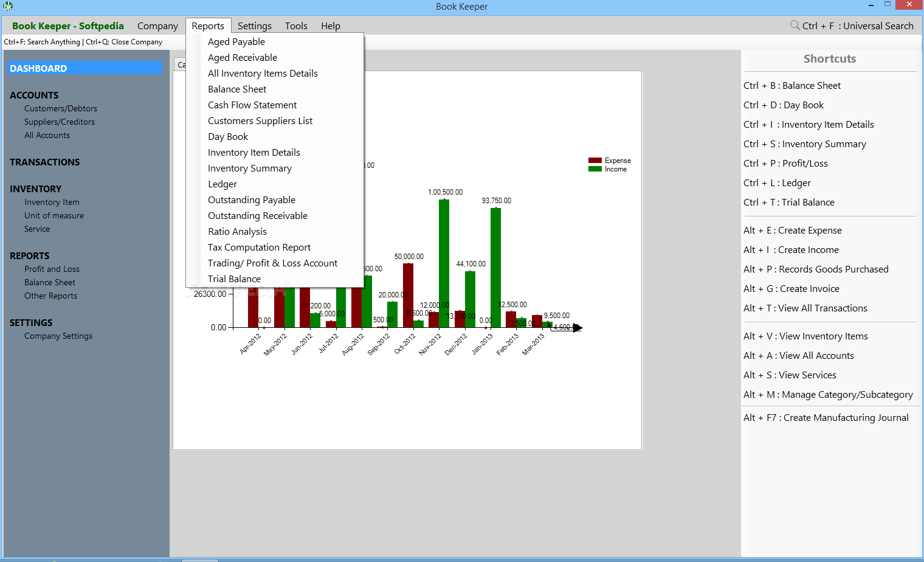
Task: Click Alt + I Create Income shortcut
Action: coord(791,249)
